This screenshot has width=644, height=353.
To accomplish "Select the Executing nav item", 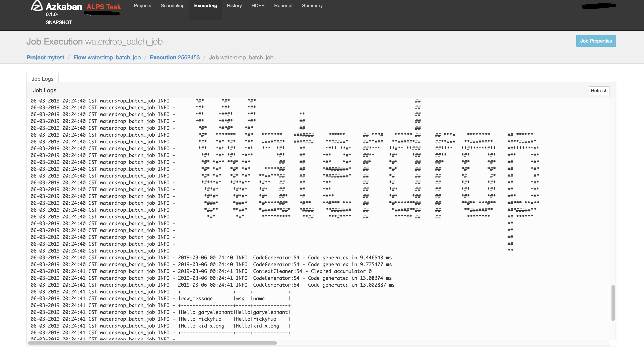I will click(205, 5).
